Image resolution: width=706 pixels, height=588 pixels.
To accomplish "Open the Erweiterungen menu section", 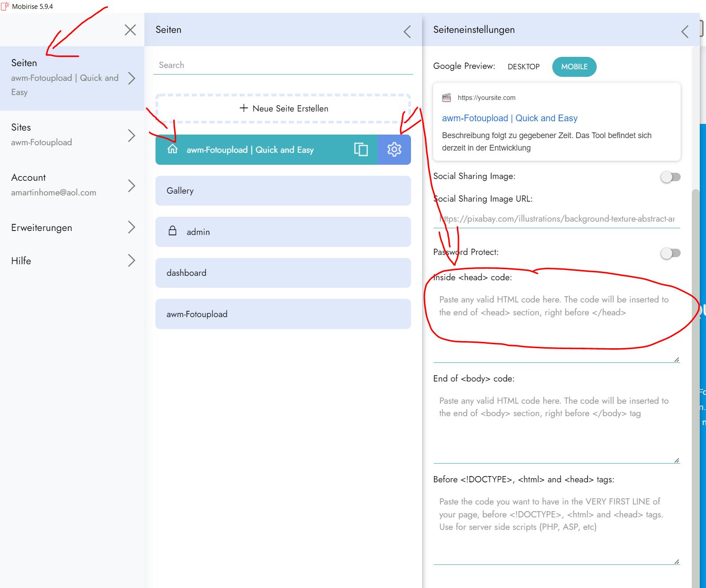I will click(x=72, y=227).
